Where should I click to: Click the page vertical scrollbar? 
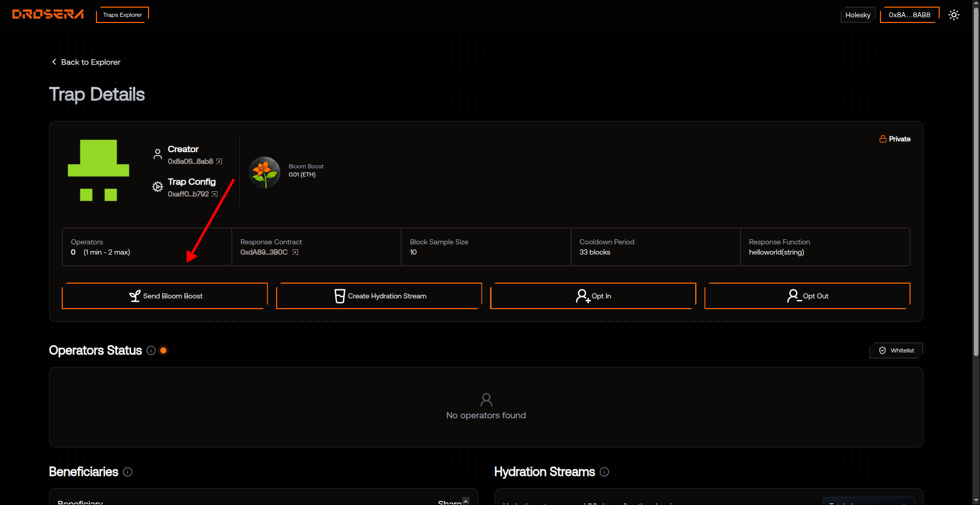(x=976, y=182)
